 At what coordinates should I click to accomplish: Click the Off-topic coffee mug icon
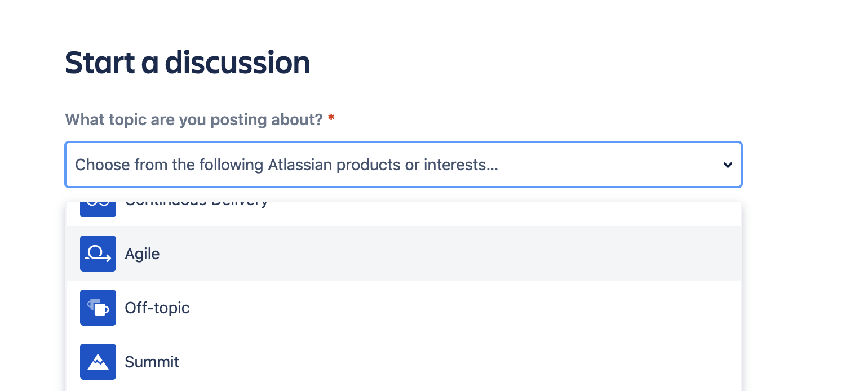(98, 308)
